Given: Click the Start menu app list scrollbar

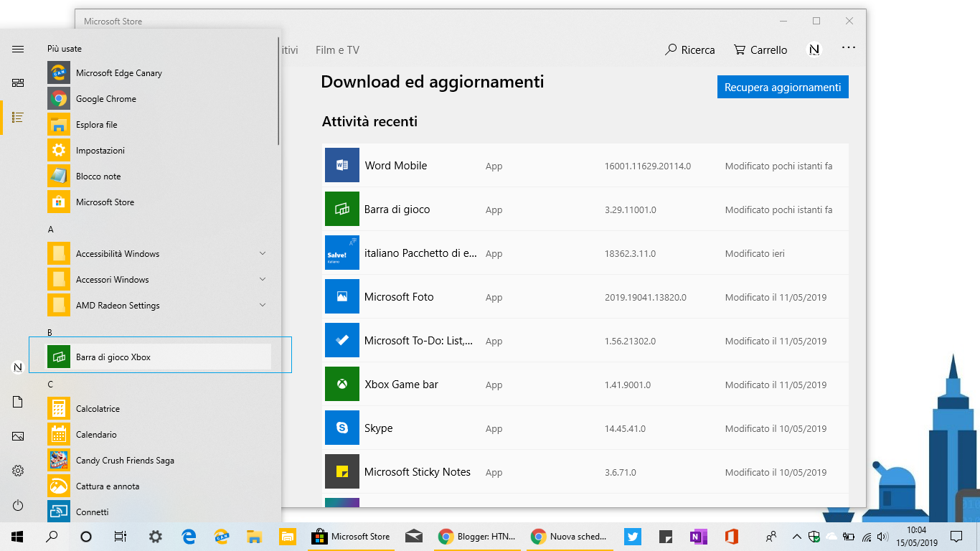Looking at the screenshot, I should [278, 92].
